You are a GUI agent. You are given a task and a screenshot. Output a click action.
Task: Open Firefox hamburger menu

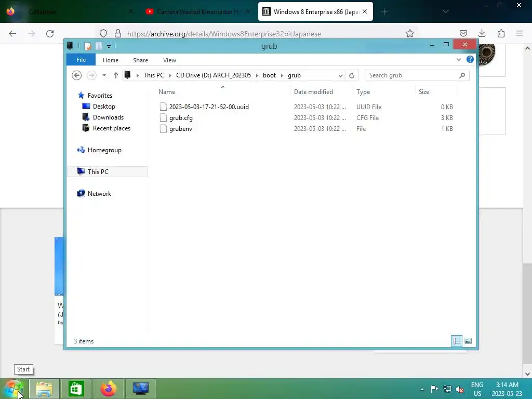click(x=520, y=33)
